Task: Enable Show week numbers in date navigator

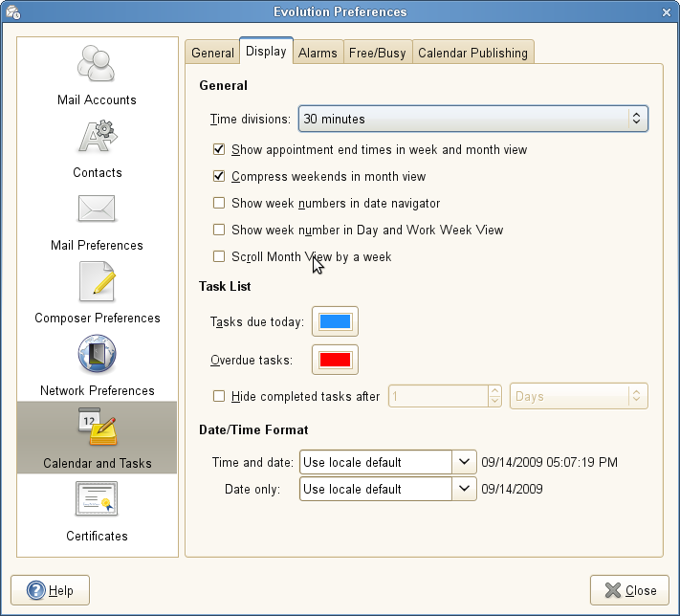Action: (x=219, y=203)
